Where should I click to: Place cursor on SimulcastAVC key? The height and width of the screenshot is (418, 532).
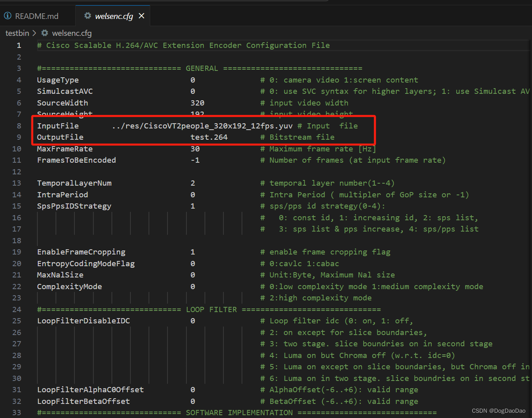[x=65, y=91]
